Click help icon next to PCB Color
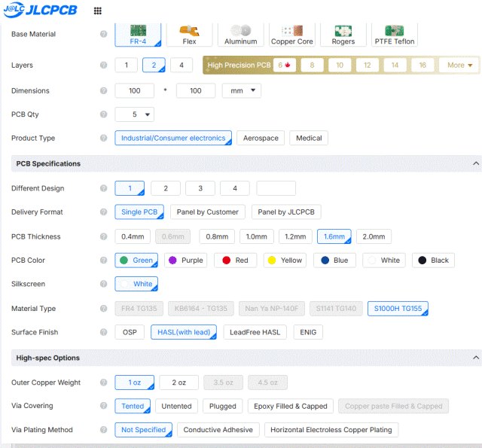 click(x=104, y=261)
